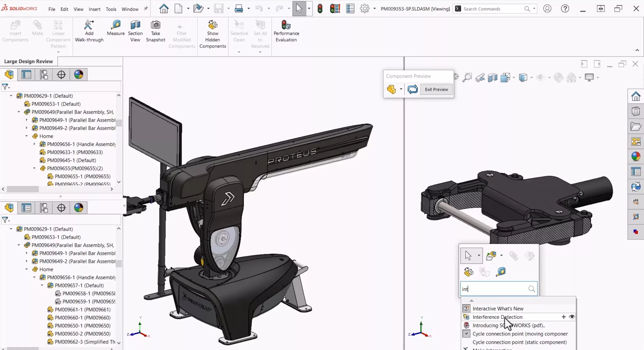
Task: Click the refresh icon in Component Preview
Action: coord(412,89)
